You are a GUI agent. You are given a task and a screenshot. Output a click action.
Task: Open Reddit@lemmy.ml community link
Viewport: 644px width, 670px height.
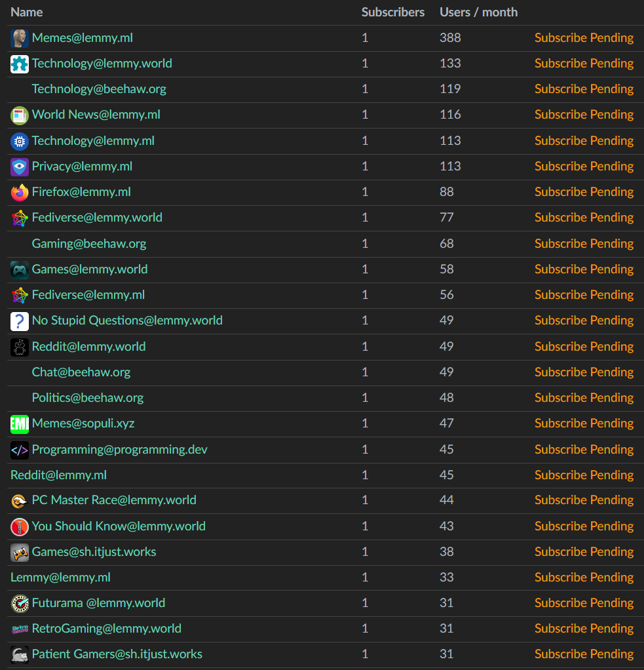(x=58, y=475)
